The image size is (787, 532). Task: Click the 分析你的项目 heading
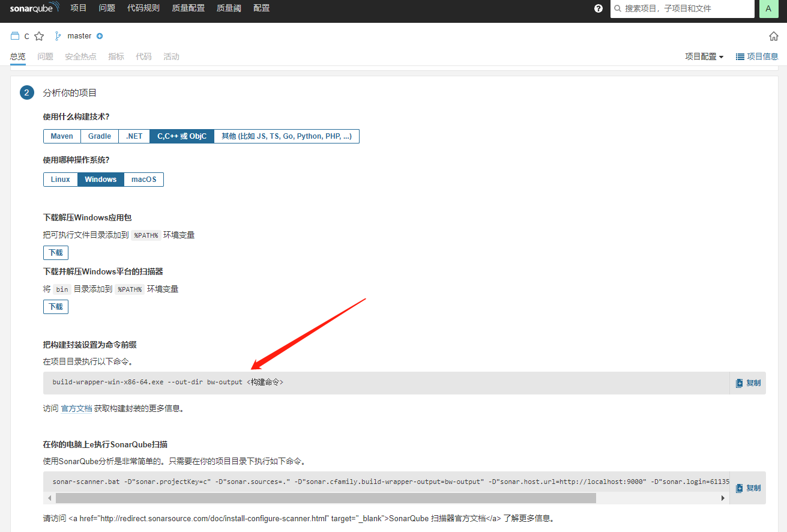[x=70, y=92]
